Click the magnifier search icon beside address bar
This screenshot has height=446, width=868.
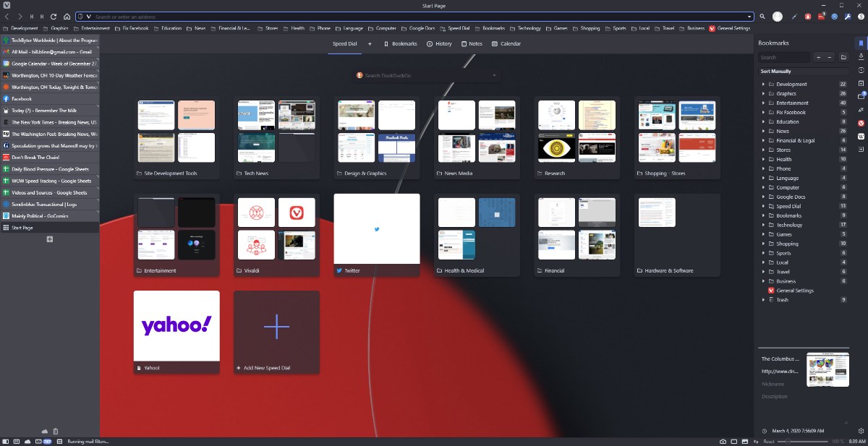[x=762, y=17]
